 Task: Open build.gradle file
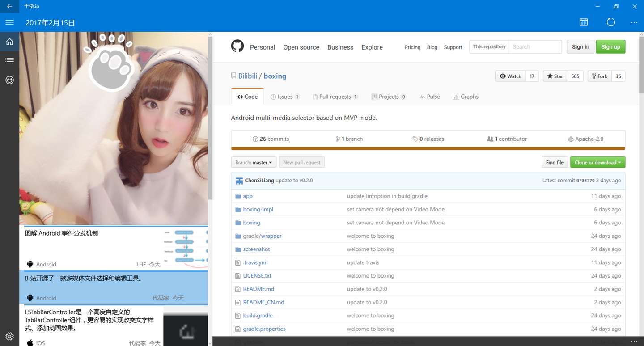click(258, 316)
